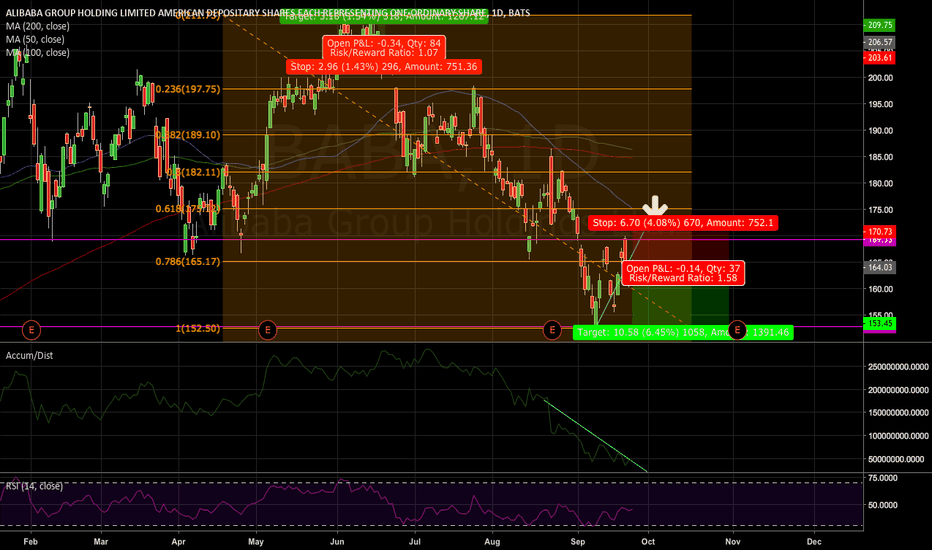Click 160.00 on the price axis

click(880, 289)
